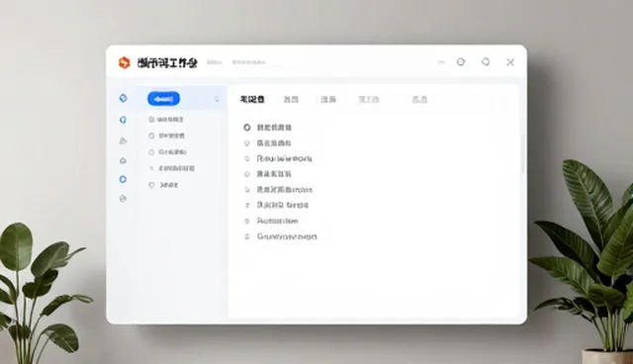The height and width of the screenshot is (364, 633).
Task: Click the round icon left of the close X
Action: coord(486,61)
